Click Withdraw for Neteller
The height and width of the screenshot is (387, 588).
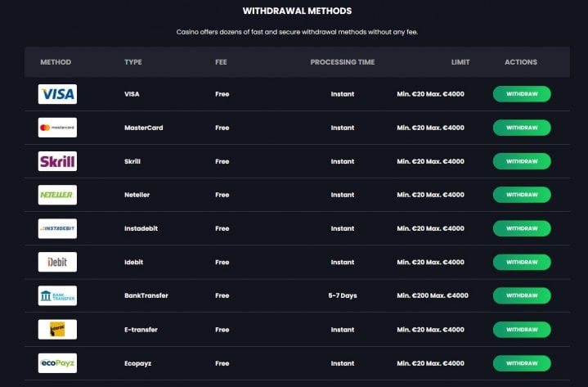pos(522,195)
